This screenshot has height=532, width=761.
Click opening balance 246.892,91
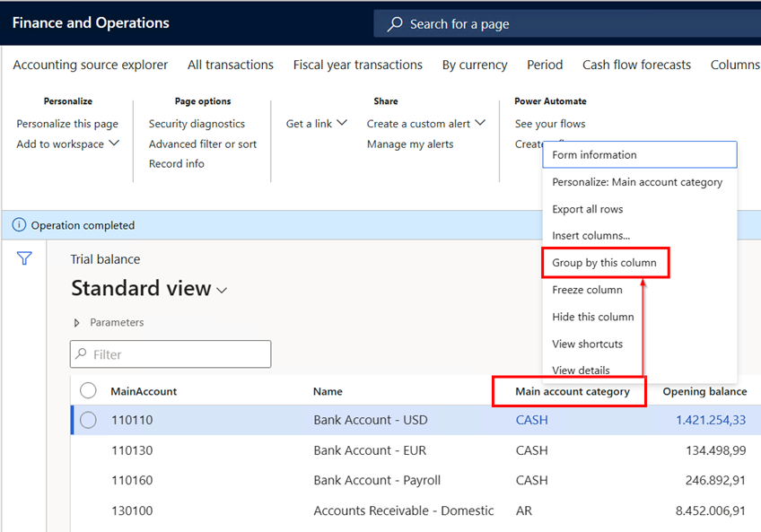click(x=715, y=480)
